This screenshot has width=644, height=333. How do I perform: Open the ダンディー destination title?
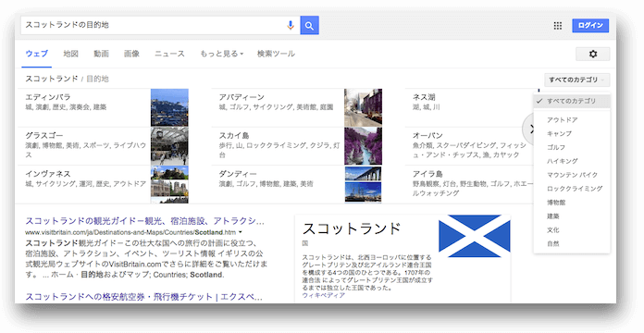coord(238,174)
